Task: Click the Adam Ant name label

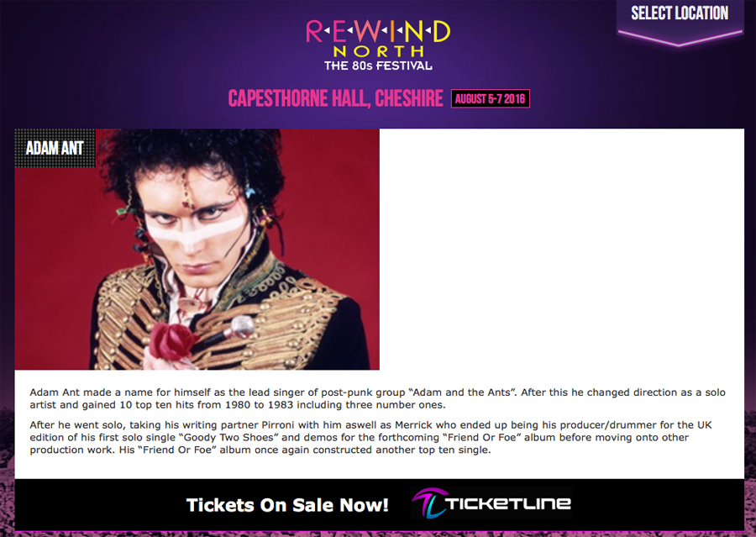Action: pos(55,148)
